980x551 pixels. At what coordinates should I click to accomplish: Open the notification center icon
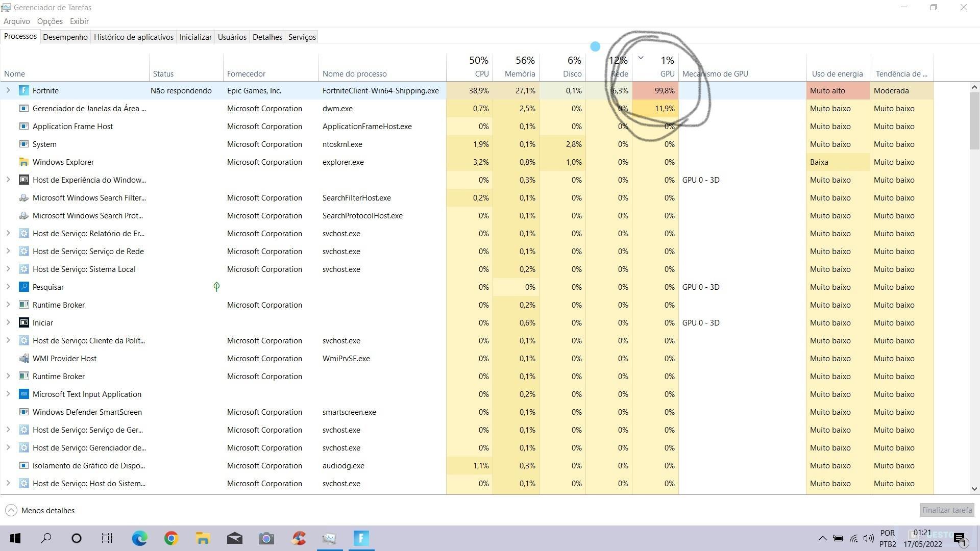[960, 538]
